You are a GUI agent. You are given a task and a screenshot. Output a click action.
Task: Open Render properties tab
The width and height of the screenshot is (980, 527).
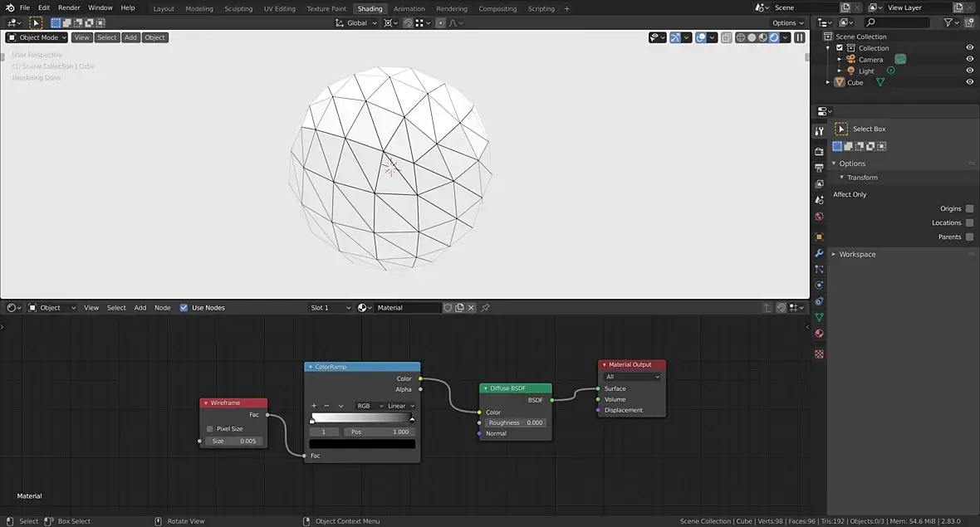pyautogui.click(x=819, y=151)
